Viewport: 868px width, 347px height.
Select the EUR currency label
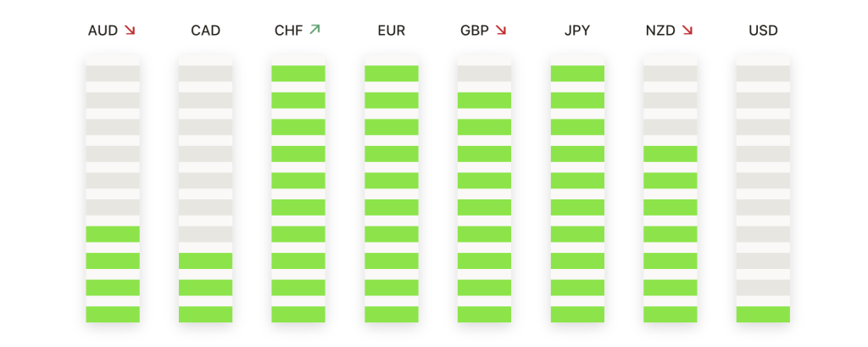[392, 31]
